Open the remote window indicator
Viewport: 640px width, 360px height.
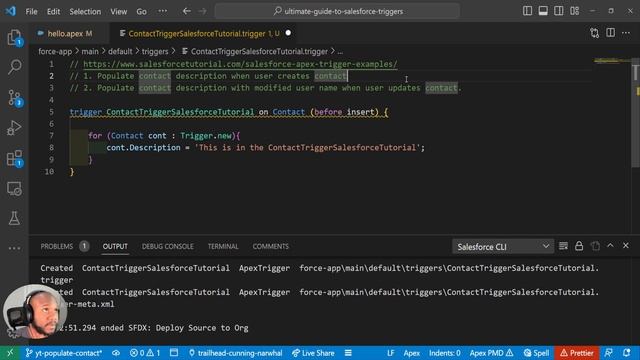[x=10, y=353]
